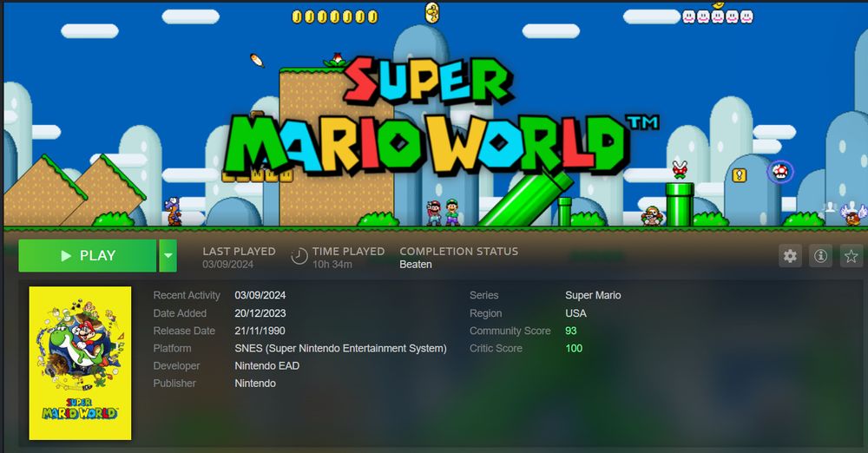Click the Publisher field label
The width and height of the screenshot is (868, 453).
point(174,384)
